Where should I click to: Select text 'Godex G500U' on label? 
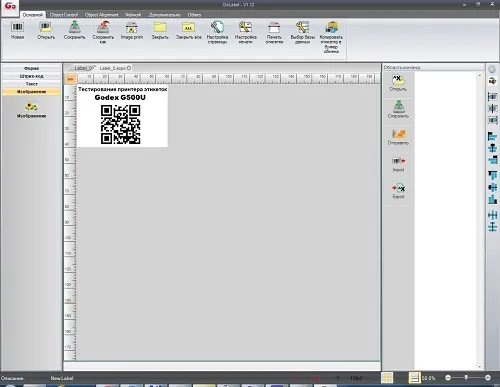tap(120, 97)
